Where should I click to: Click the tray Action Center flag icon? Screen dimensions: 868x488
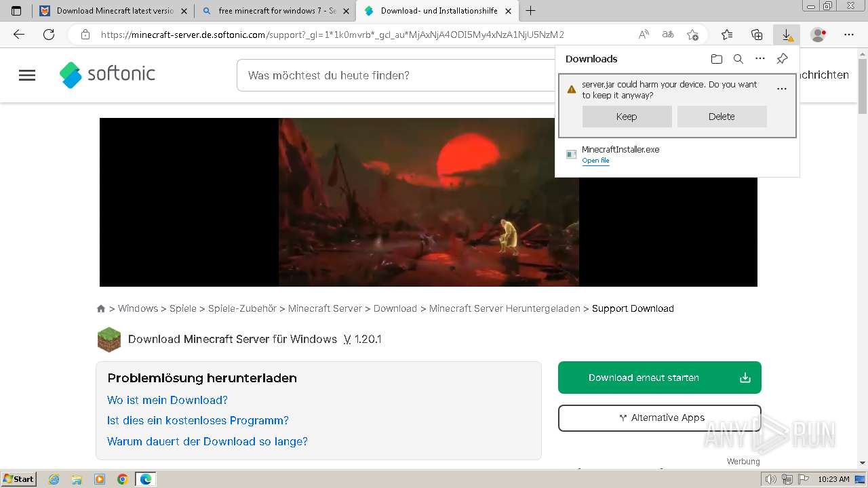coord(803,479)
